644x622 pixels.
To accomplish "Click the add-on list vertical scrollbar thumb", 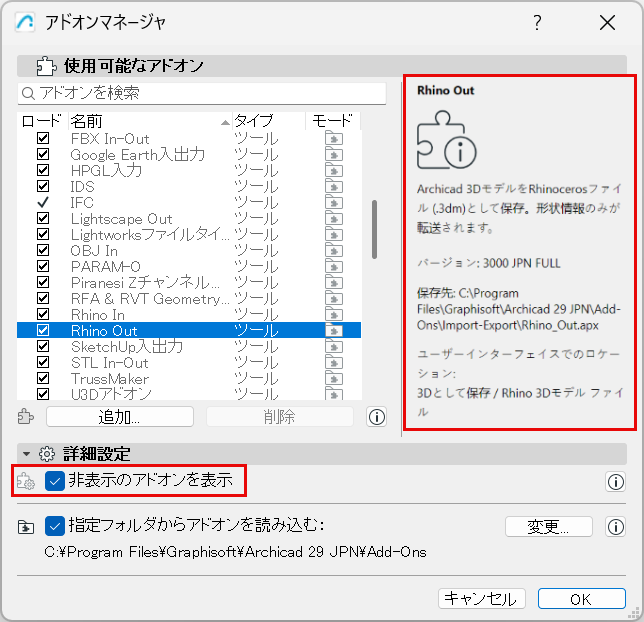I will 374,229.
